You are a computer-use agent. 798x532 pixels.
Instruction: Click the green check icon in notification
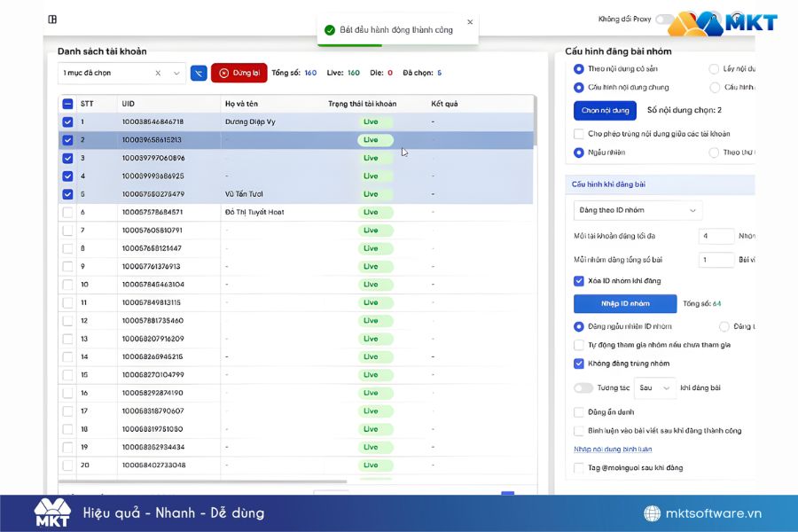click(330, 30)
